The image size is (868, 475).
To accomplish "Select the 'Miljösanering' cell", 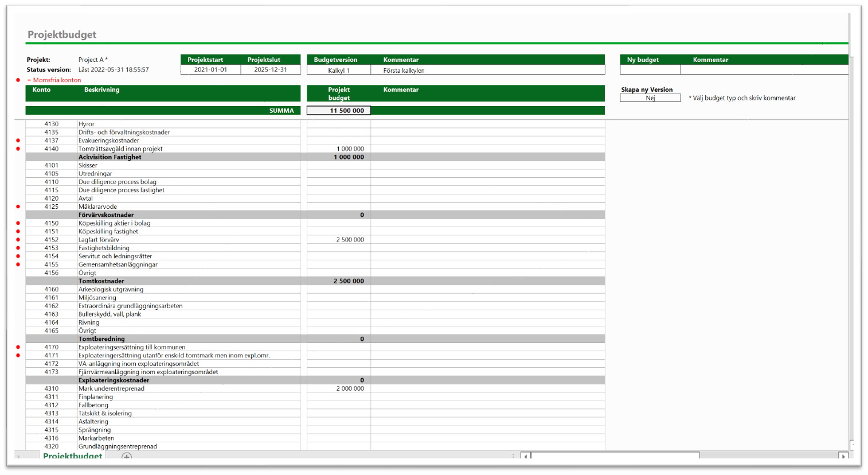I will click(189, 298).
